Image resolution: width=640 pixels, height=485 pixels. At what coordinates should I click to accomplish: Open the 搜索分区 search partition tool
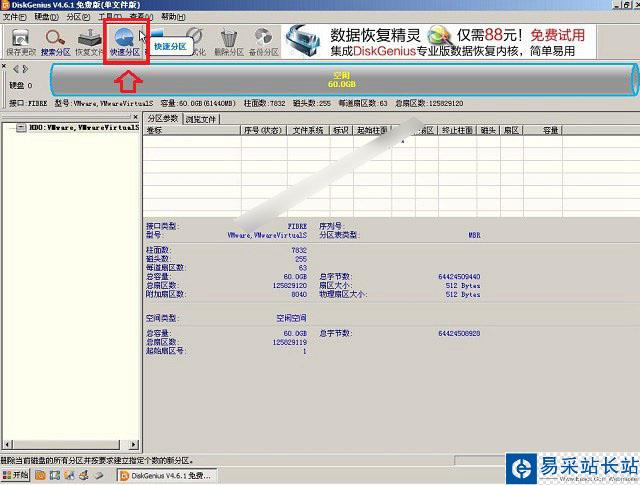click(55, 42)
